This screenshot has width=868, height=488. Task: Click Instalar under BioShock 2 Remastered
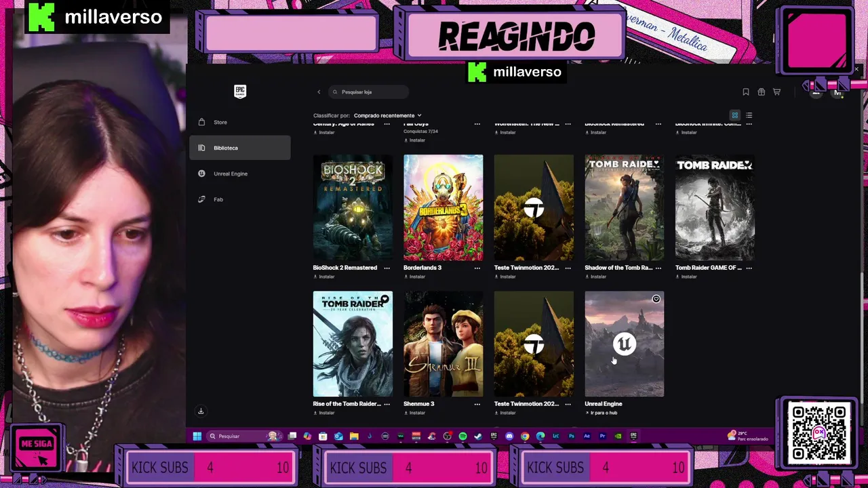point(324,277)
